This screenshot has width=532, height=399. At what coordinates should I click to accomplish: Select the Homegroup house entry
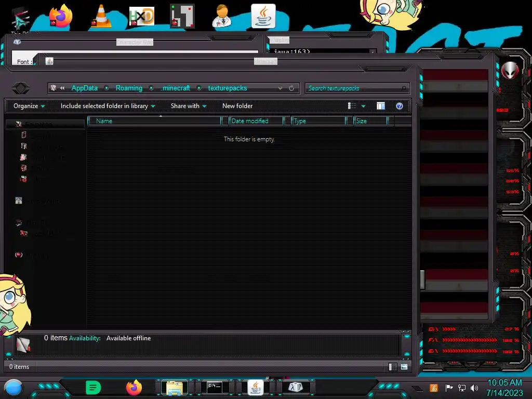(x=37, y=201)
